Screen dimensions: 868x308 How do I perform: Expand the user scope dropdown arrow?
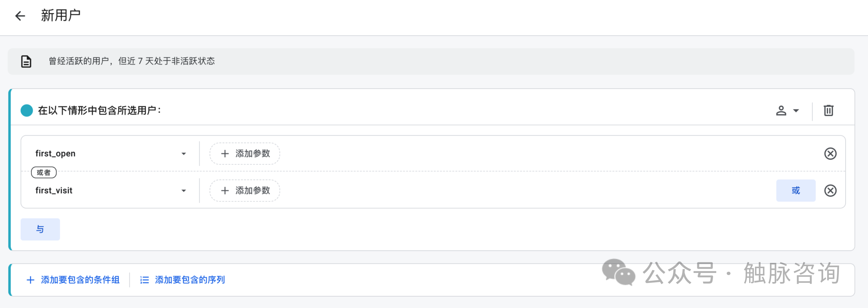796,110
